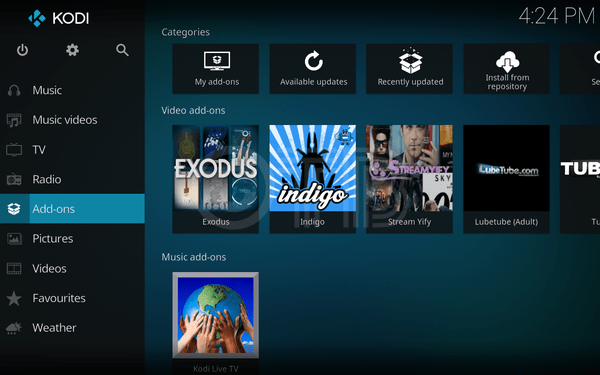
Task: Click the Recently updated open box icon
Action: pyautogui.click(x=410, y=60)
